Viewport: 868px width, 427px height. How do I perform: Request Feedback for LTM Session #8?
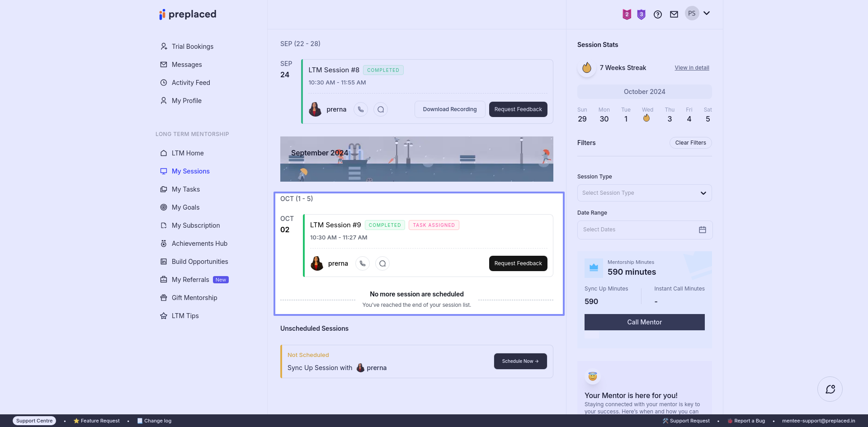click(x=518, y=109)
